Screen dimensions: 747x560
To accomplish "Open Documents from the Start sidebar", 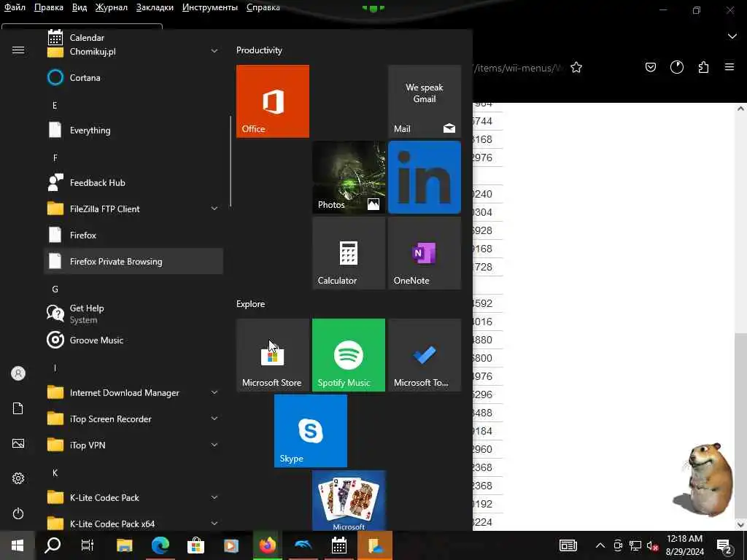I will (x=18, y=408).
